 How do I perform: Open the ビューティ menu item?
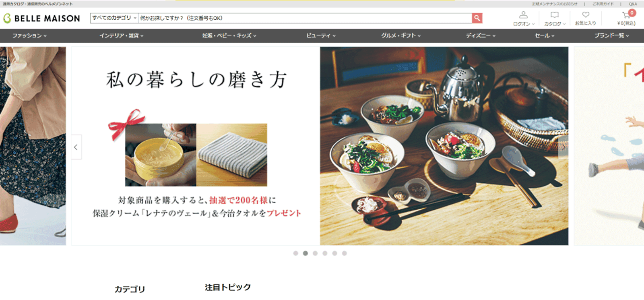pos(321,35)
